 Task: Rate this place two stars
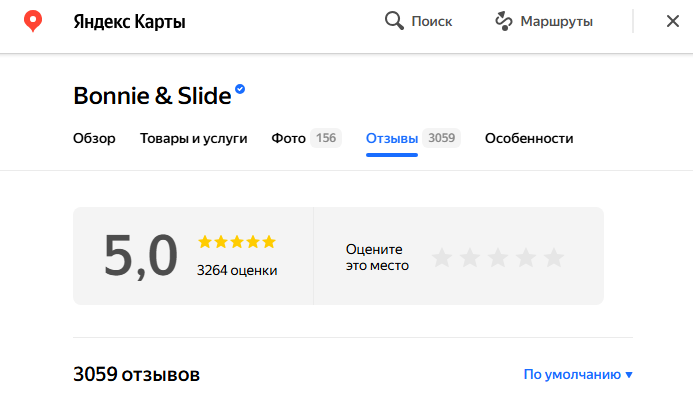pos(470,258)
